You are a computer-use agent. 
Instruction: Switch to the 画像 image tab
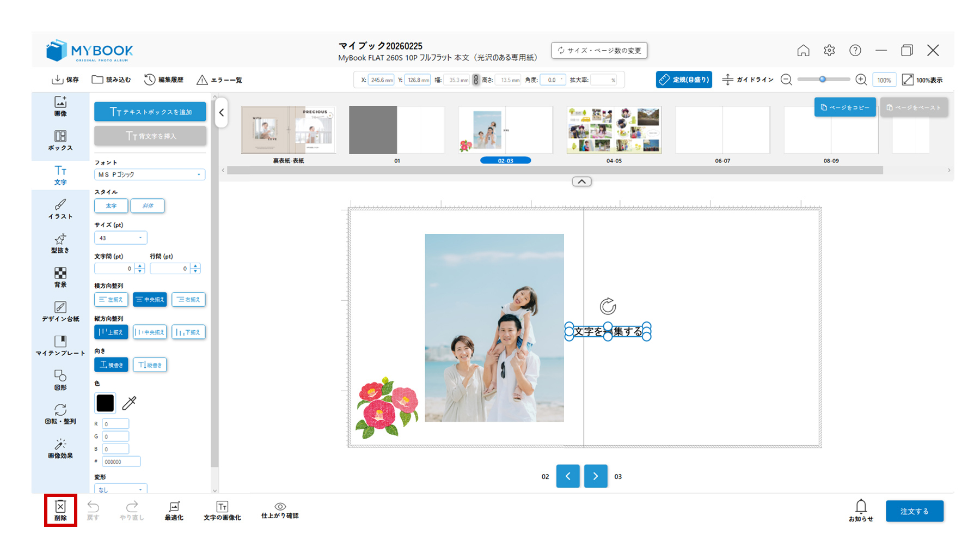click(x=60, y=106)
